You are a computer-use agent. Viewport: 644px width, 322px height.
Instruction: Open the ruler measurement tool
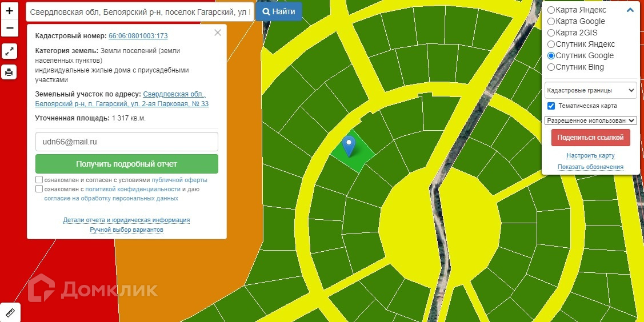pos(10,313)
